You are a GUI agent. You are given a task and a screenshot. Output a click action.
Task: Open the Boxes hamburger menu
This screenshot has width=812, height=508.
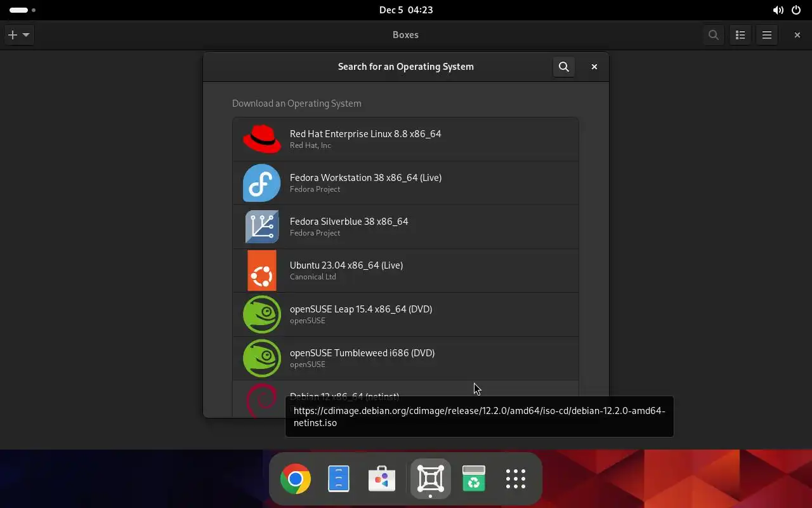[767, 35]
